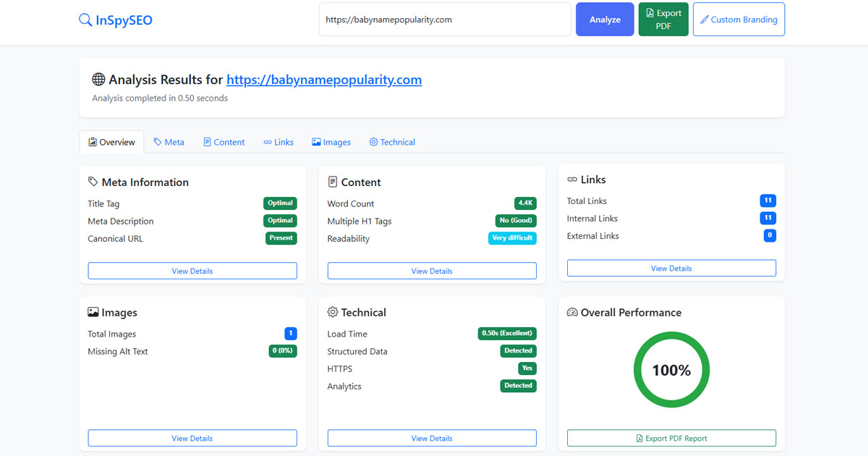Image resolution: width=868 pixels, height=456 pixels.
Task: Switch to the Content tab
Action: (x=224, y=142)
